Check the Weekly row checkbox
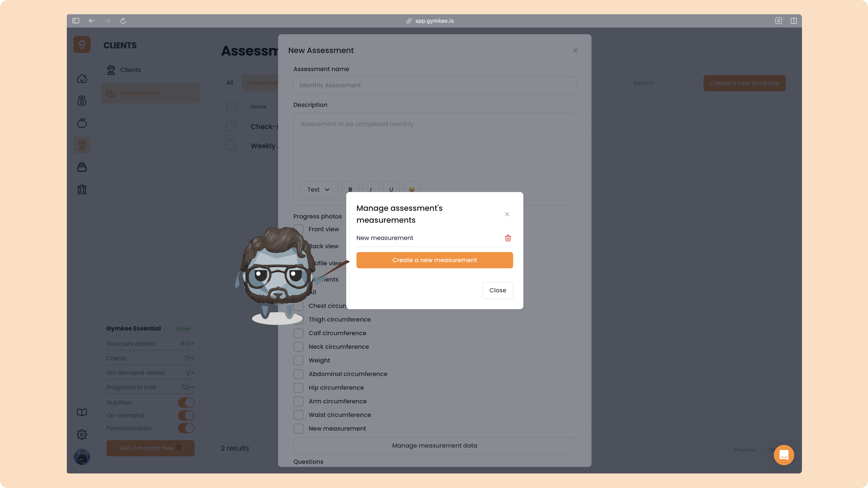This screenshot has width=868, height=488. pos(231,145)
